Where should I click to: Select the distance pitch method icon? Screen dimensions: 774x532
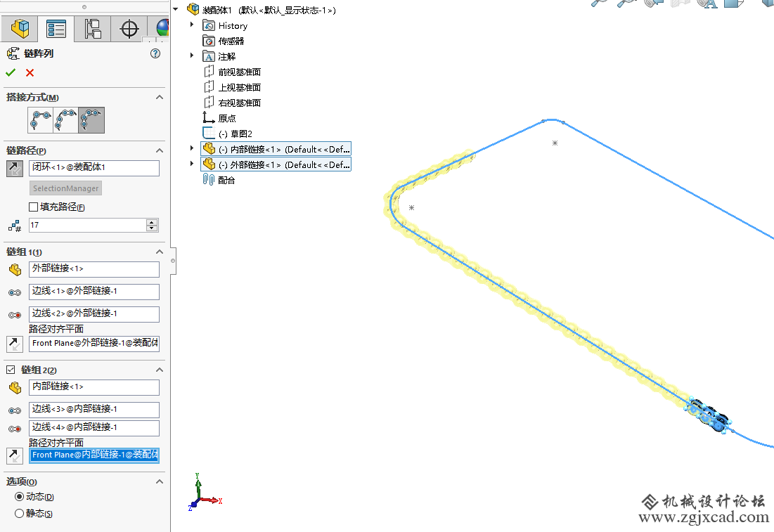point(41,120)
